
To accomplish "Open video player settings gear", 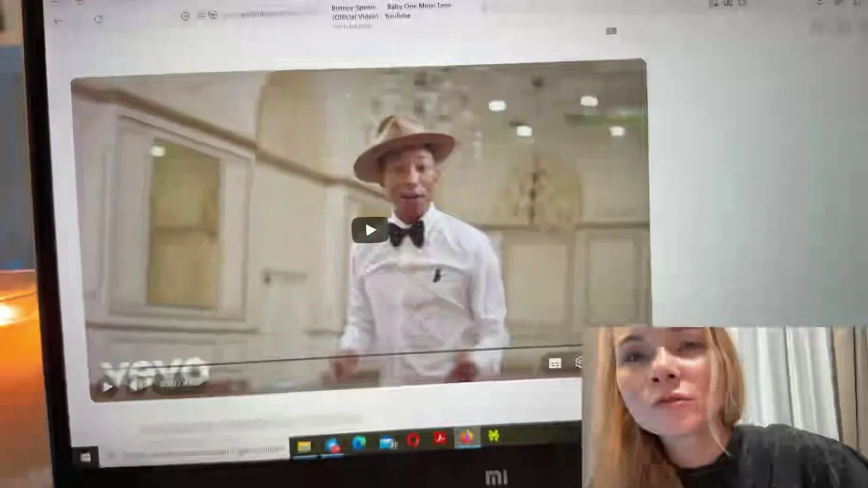I will click(x=578, y=362).
